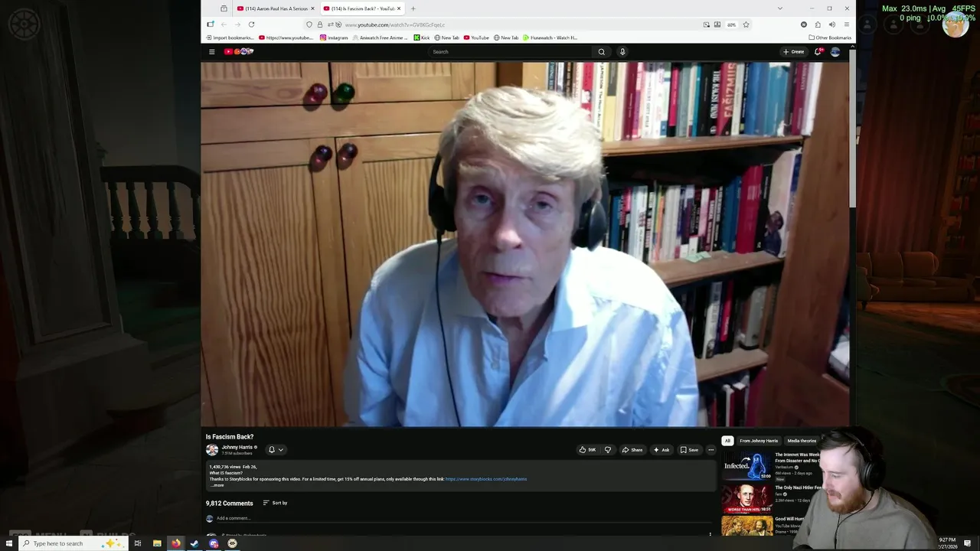Image resolution: width=980 pixels, height=551 pixels.
Task: Open the YouTube bookmark in bookmarks bar
Action: tap(476, 37)
